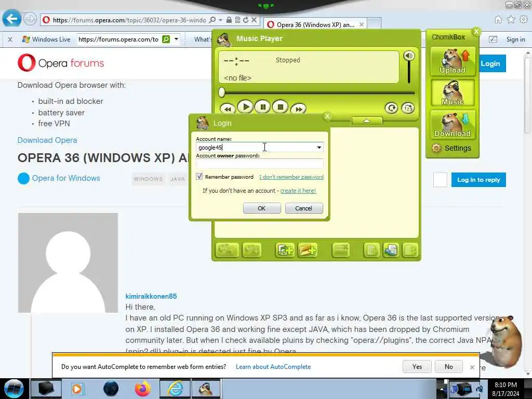Click the address bar URL
Viewport: 532px width, 399px height.
[129, 20]
